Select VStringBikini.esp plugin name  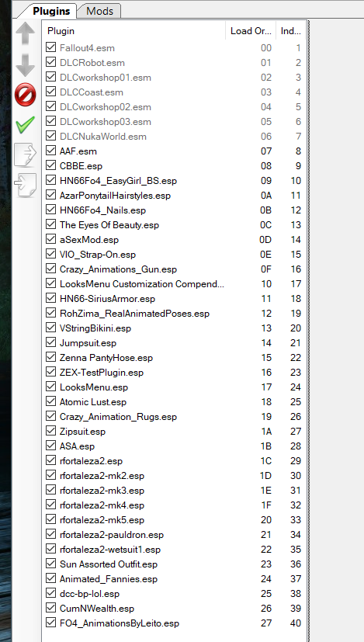(95, 328)
